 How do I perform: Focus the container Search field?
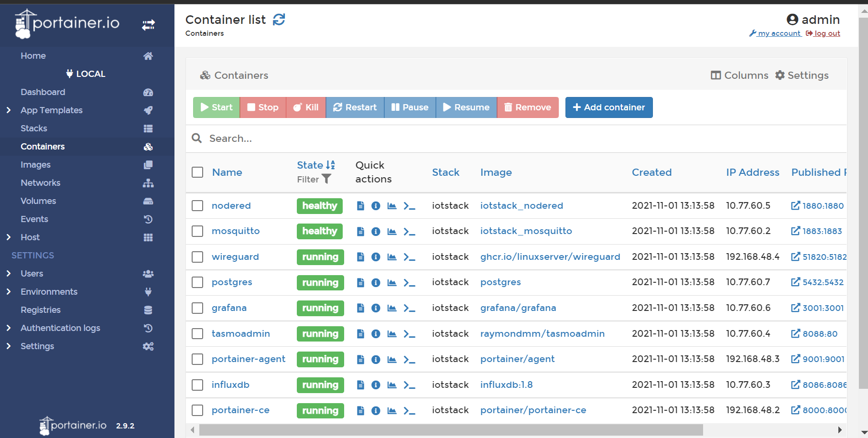430,139
